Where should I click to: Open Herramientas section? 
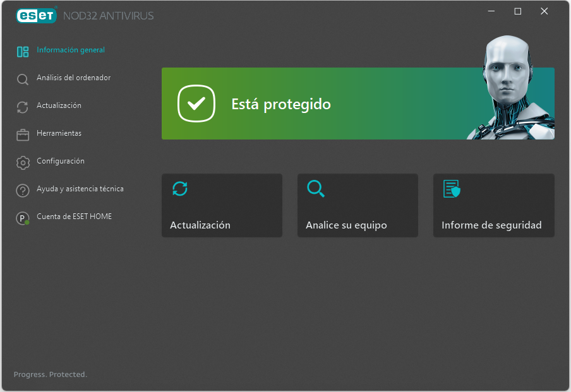tap(59, 133)
